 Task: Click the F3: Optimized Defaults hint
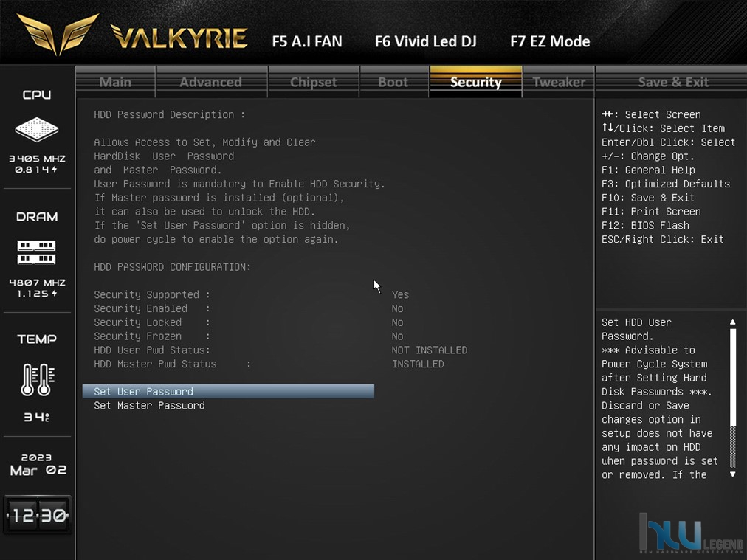(666, 184)
